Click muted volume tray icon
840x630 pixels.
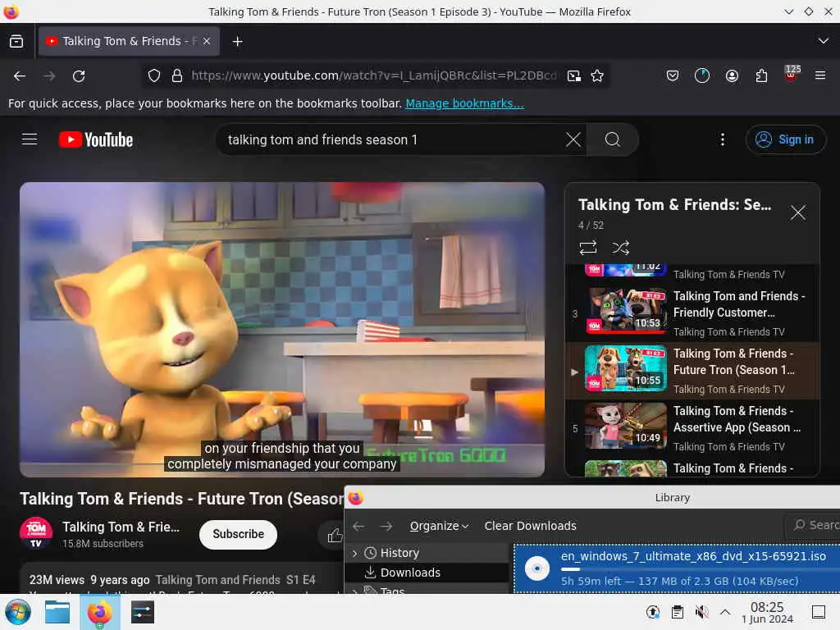pyautogui.click(x=701, y=612)
